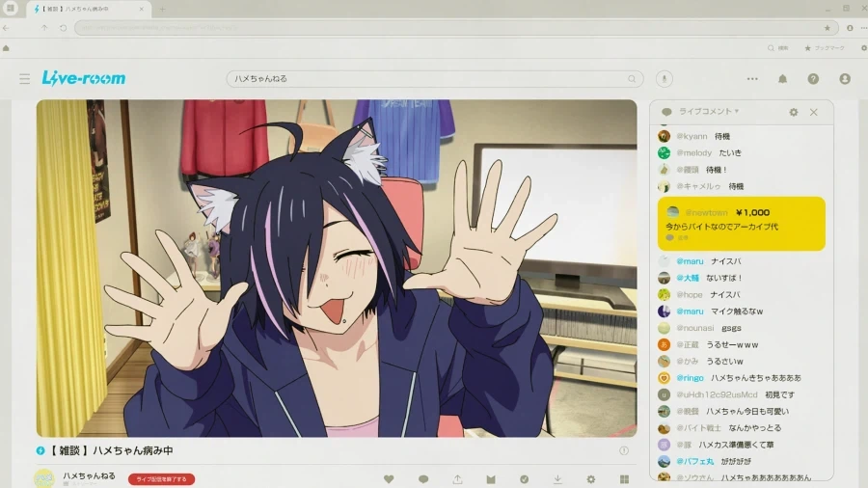Screen dimensions: 868x488
Task: Click the microphone voice search icon
Action: (x=665, y=79)
